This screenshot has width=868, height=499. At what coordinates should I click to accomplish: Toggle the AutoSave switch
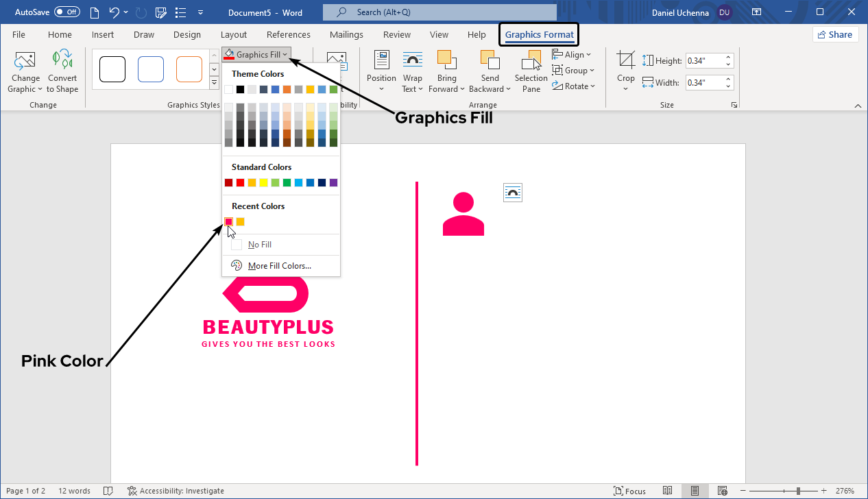click(x=67, y=12)
